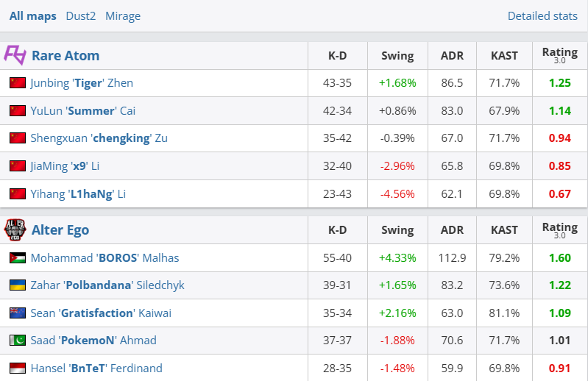Open the Rare Atom team page
588x381 pixels.
pyautogui.click(x=65, y=55)
